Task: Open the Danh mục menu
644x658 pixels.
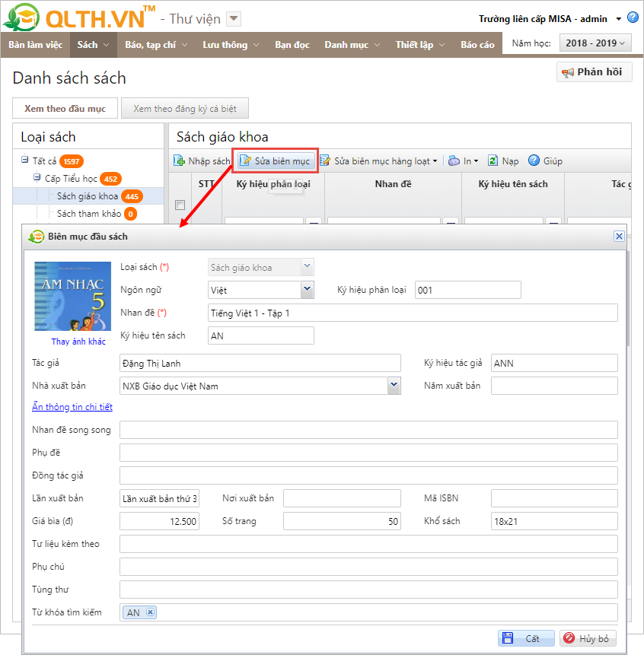Action: [352, 44]
